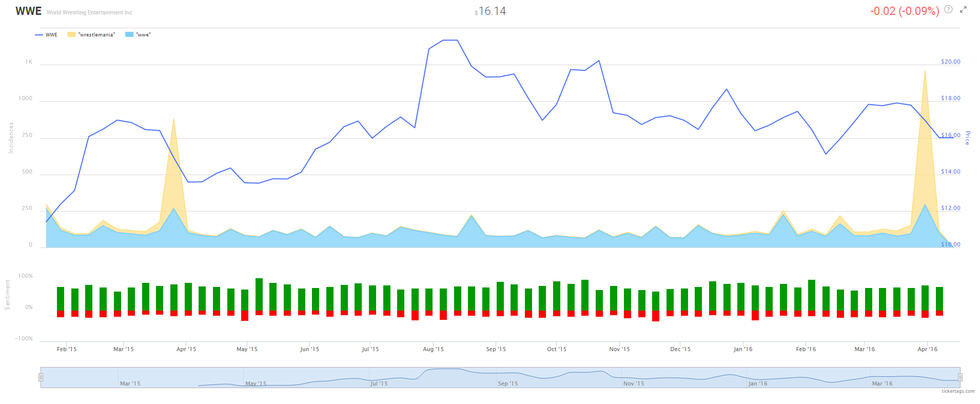Click the Apr '15 axis label

[x=186, y=349]
